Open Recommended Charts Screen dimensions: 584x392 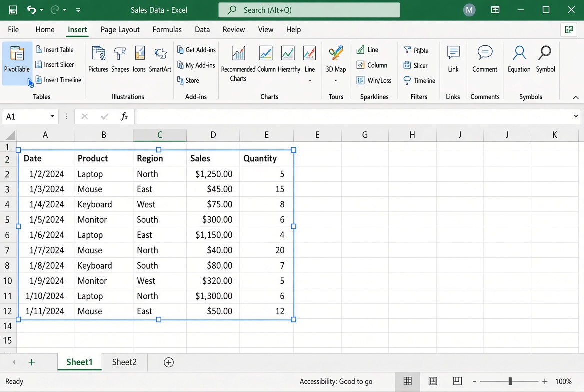[x=238, y=64]
